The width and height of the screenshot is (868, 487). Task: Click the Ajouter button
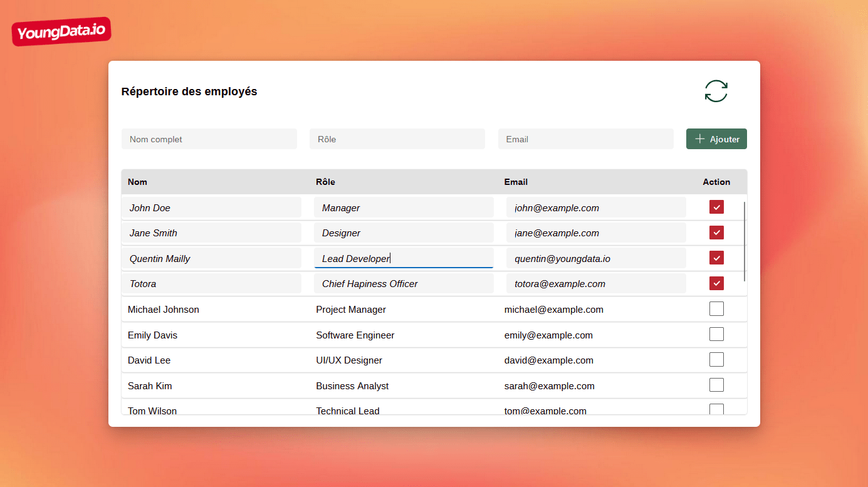click(716, 139)
